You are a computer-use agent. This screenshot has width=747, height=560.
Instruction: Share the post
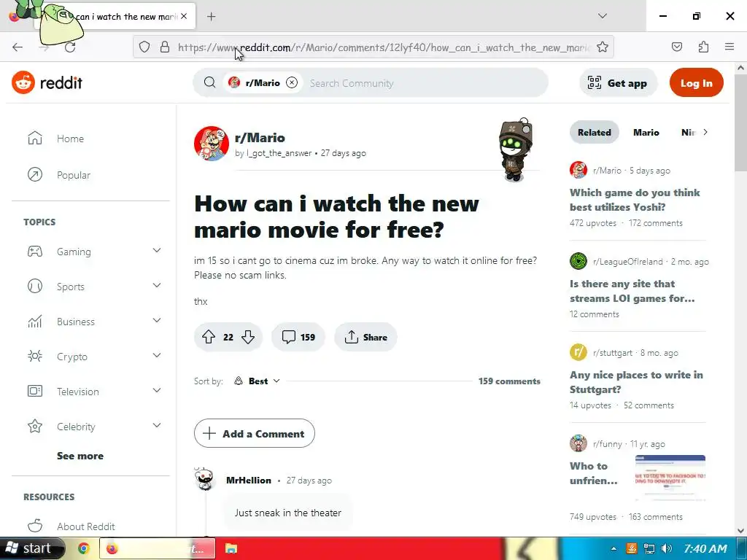click(365, 337)
